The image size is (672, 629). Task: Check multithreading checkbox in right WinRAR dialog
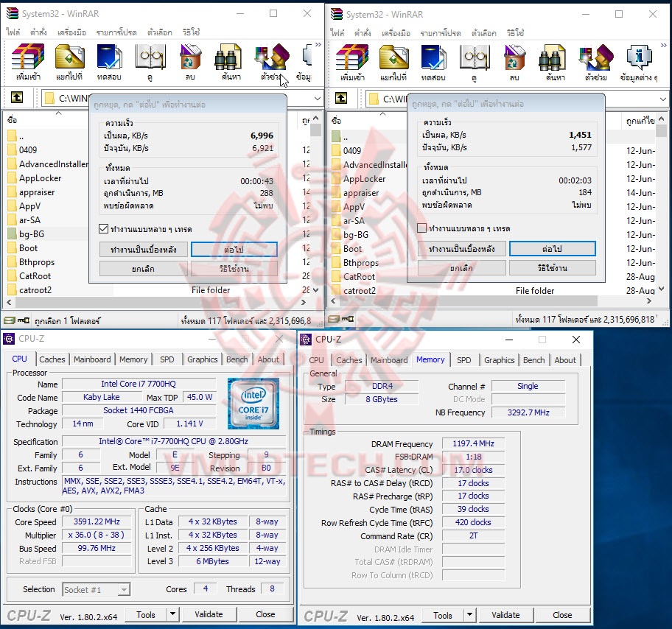click(x=421, y=228)
